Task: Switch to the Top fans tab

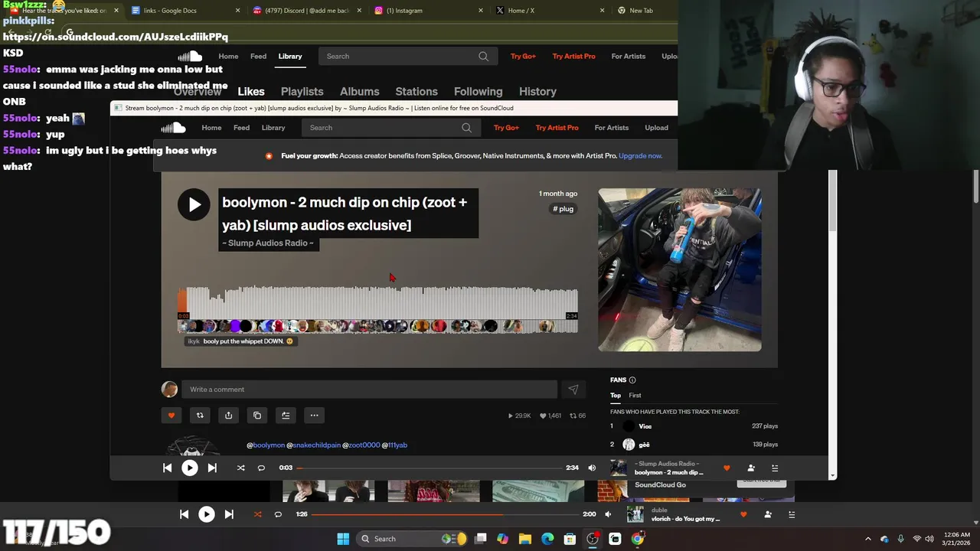Action: [616, 396]
